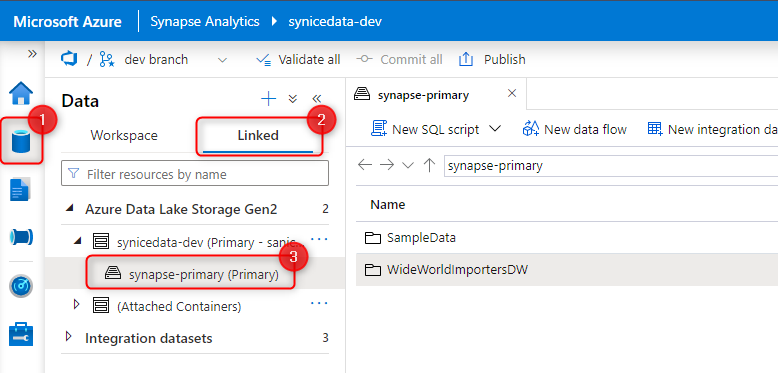Select the (Attached Containers) item

click(179, 307)
